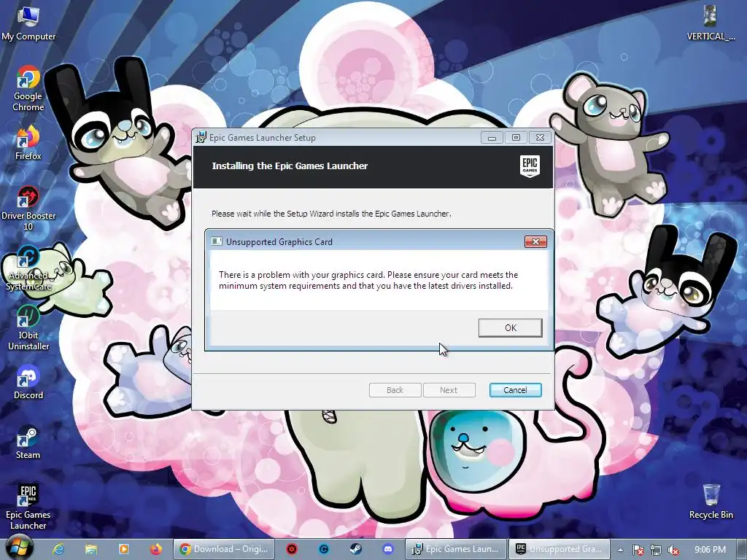Select the Steam desktop shortcut
Screen dimensions: 747x560
(28, 443)
